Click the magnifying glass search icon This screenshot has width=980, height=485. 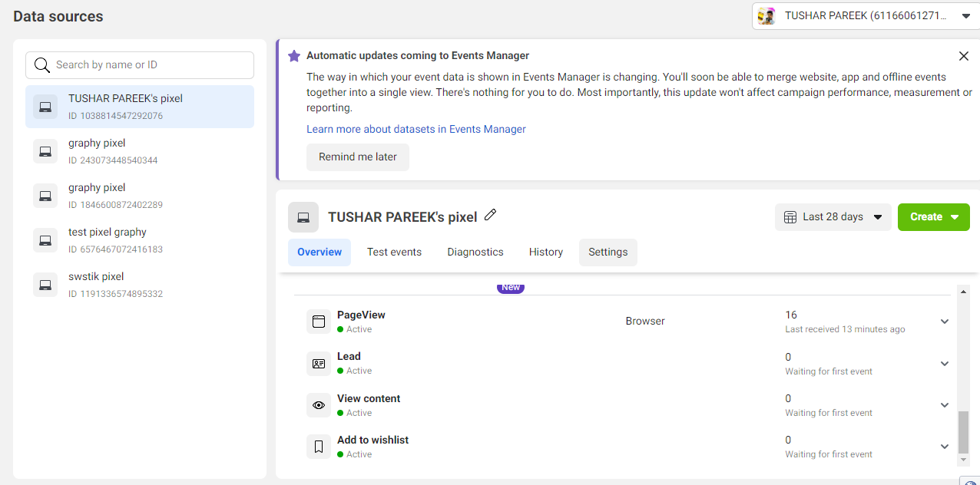(42, 64)
